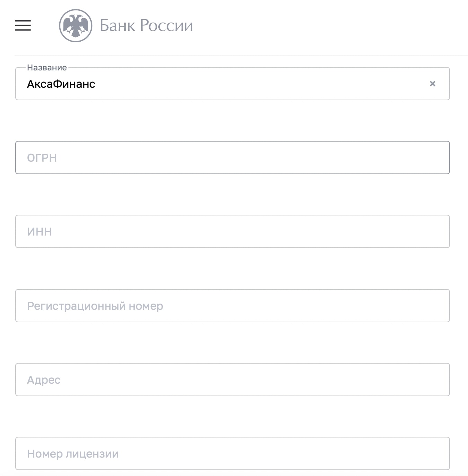Click the Название floating label

[x=47, y=68]
